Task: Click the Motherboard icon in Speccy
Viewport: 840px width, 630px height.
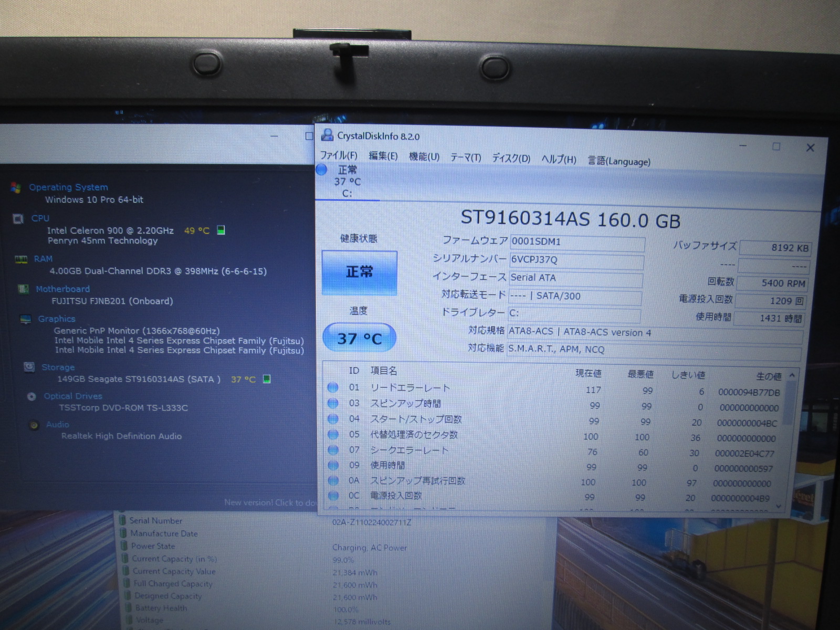Action: [23, 289]
